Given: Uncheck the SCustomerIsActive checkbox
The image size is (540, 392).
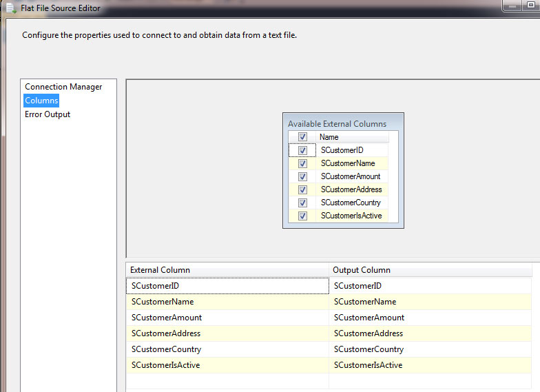Looking at the screenshot, I should 302,216.
